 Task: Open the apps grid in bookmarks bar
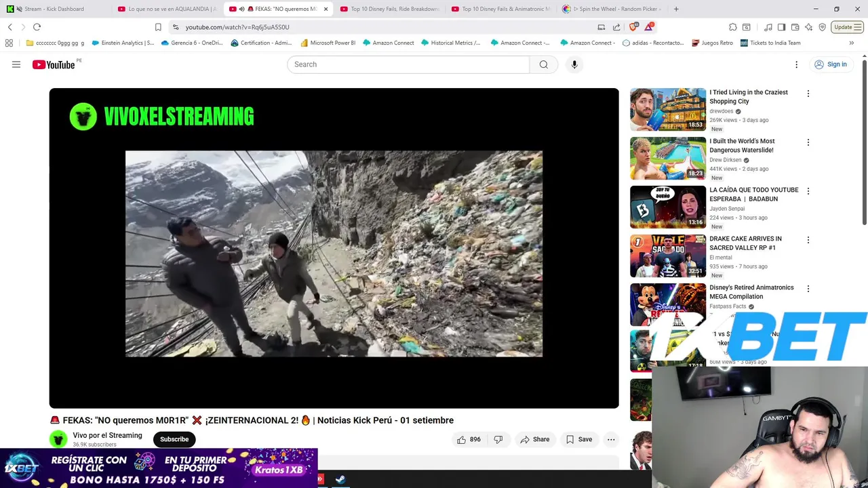pos(9,43)
